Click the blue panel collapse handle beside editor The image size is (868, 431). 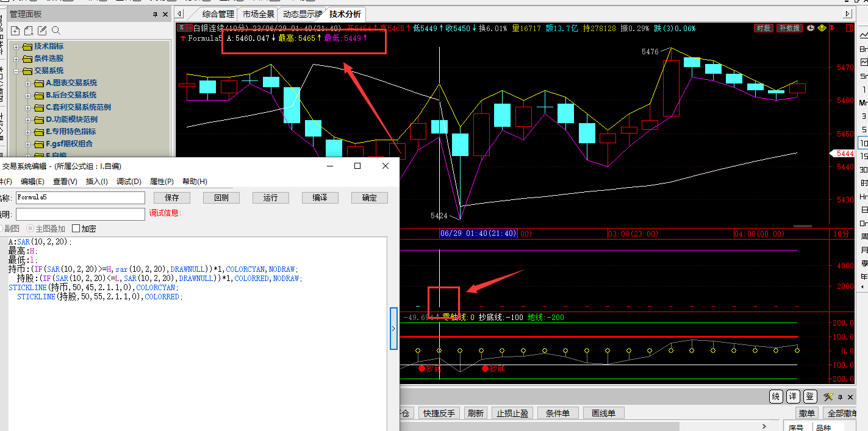click(x=393, y=328)
